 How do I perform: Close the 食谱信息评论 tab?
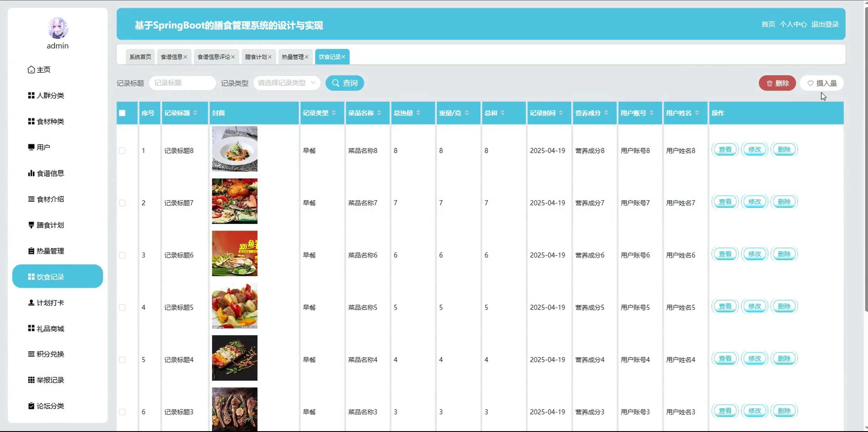tap(233, 57)
